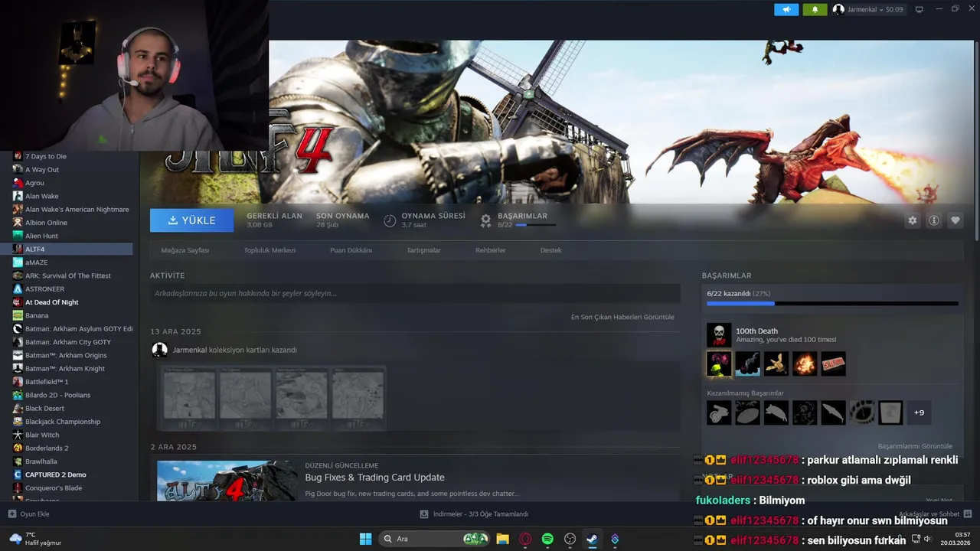The width and height of the screenshot is (980, 551).
Task: Select At Dead Of Night in library
Action: point(73,302)
